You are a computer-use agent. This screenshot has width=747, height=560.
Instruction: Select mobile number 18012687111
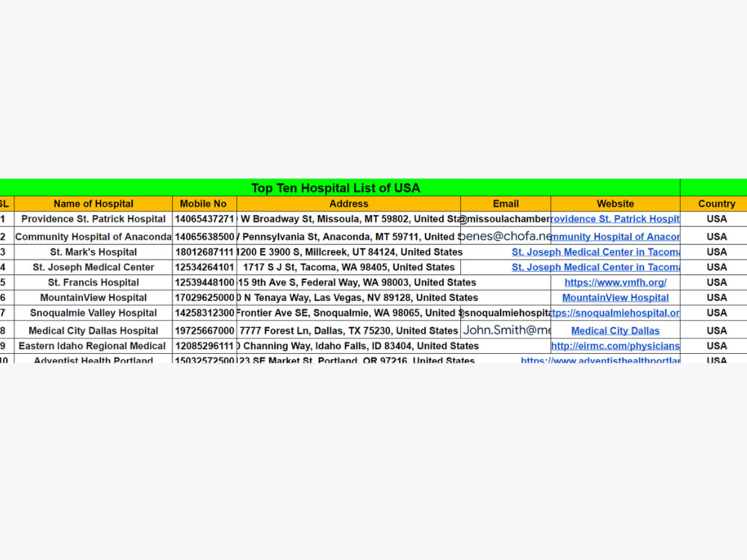pyautogui.click(x=204, y=252)
